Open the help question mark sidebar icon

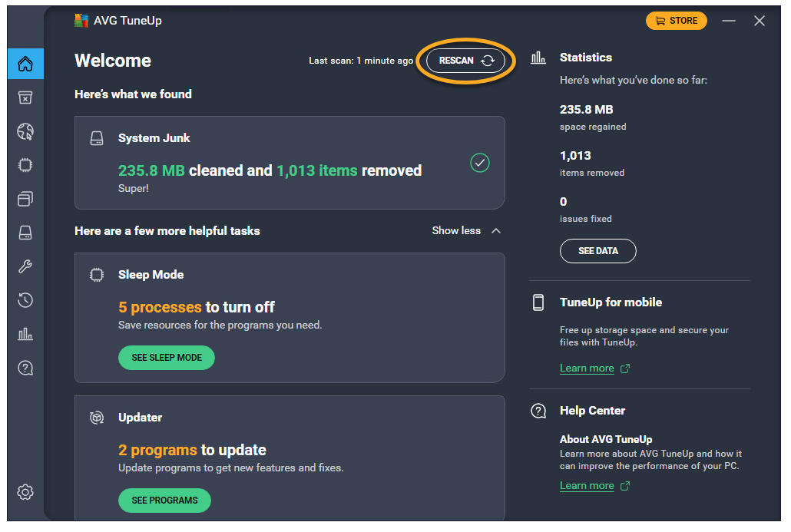(x=25, y=368)
